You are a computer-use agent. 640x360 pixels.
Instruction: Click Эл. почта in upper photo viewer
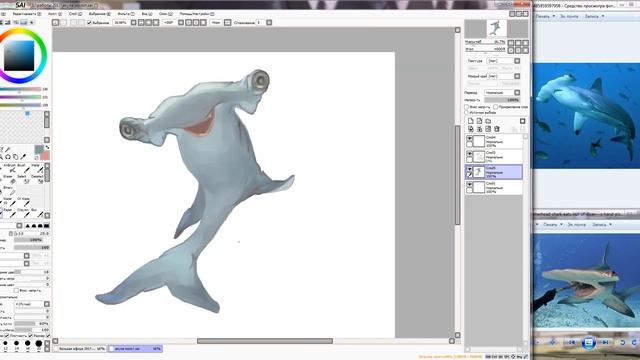pyautogui.click(x=569, y=16)
